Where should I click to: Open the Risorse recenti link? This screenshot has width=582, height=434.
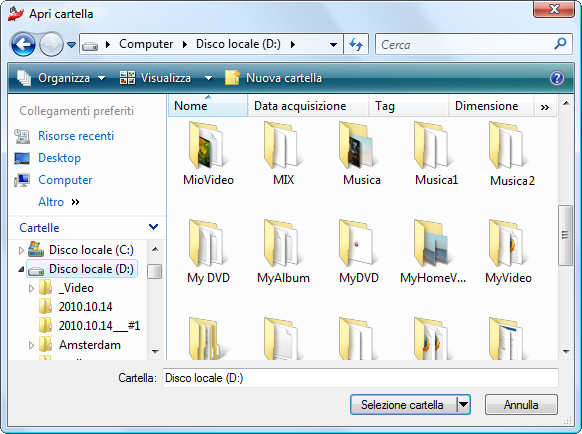click(76, 136)
